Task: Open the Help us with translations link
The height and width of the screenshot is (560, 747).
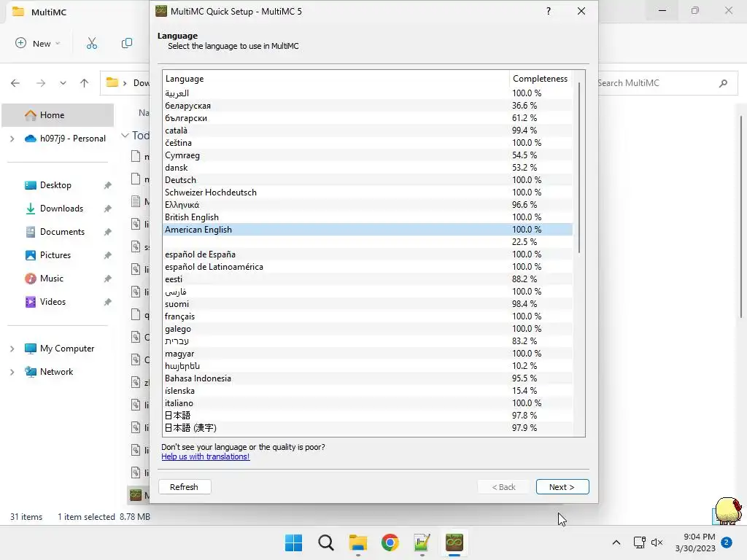Action: coord(205,456)
